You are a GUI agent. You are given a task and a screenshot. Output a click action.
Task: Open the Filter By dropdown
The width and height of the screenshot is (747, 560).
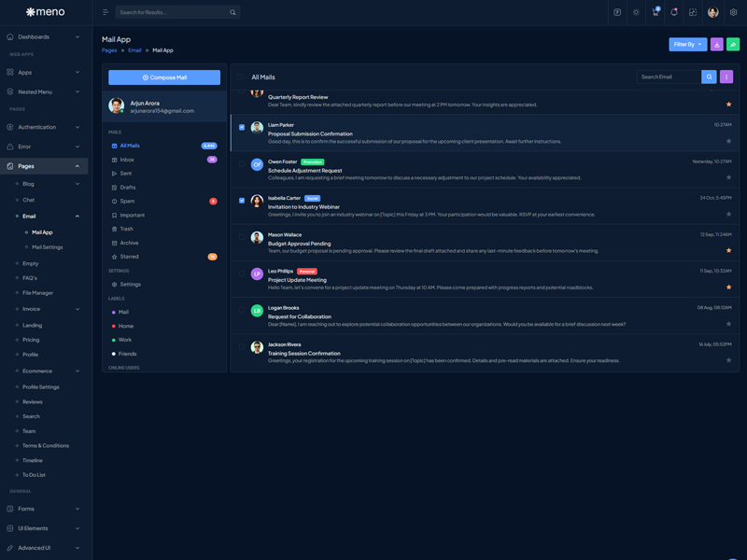pyautogui.click(x=687, y=44)
